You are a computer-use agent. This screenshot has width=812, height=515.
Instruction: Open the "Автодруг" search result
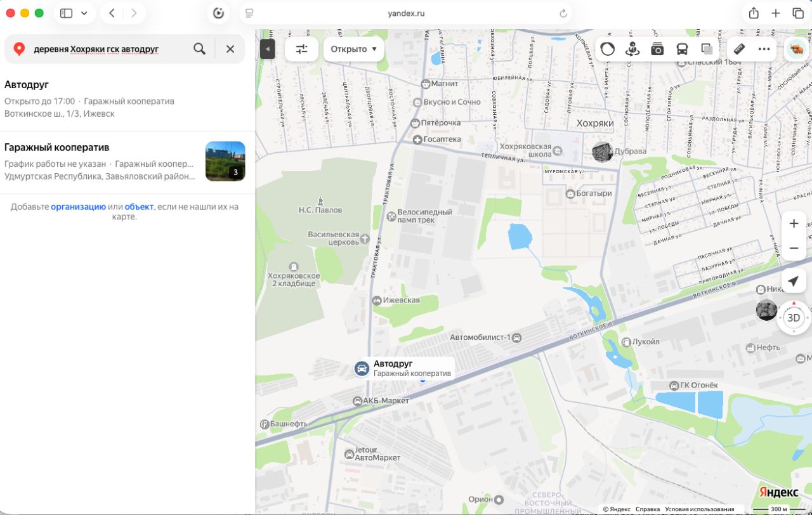[x=128, y=99]
